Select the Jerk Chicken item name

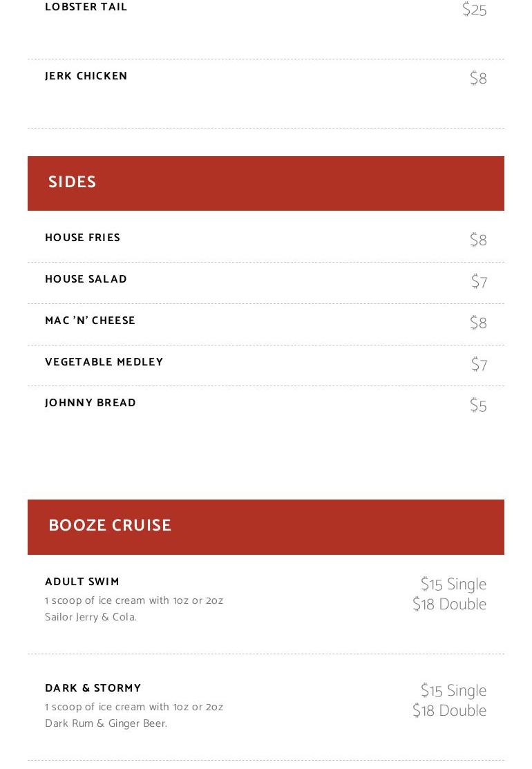pyautogui.click(x=86, y=76)
